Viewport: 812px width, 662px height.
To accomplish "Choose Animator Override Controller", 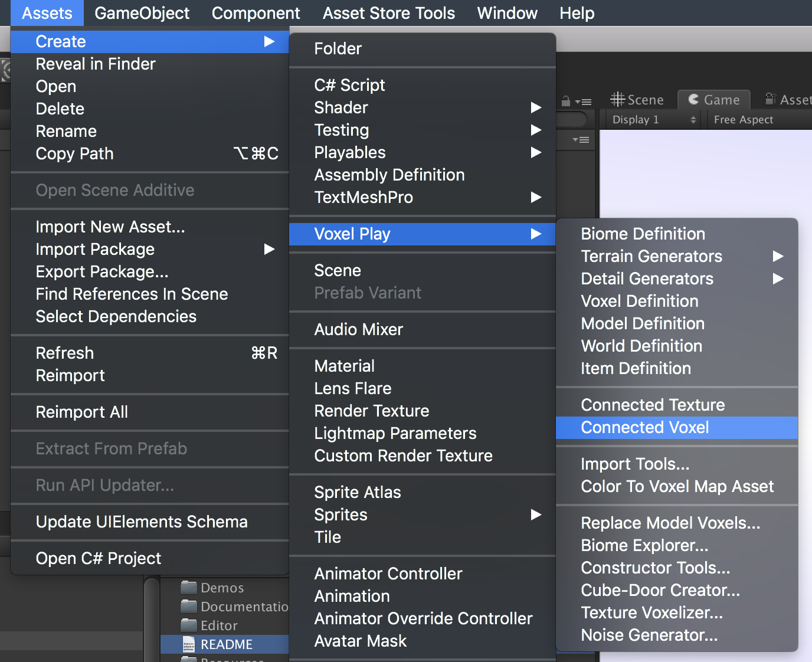I will 423,618.
